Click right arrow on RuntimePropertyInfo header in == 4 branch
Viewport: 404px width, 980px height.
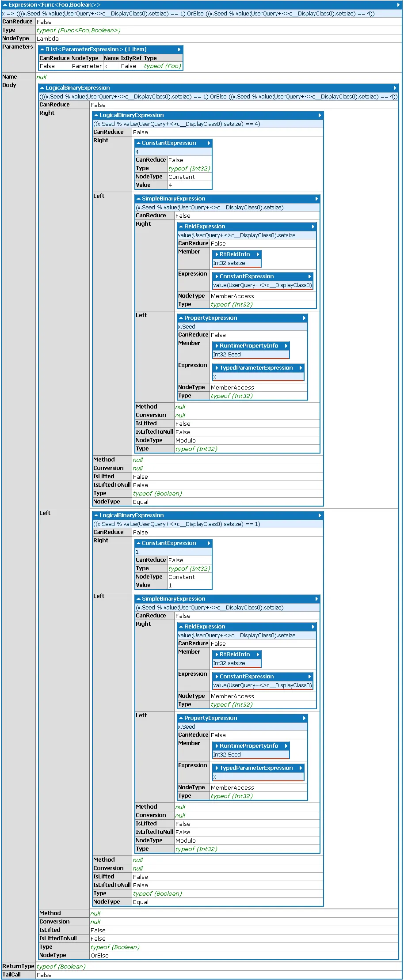click(286, 346)
